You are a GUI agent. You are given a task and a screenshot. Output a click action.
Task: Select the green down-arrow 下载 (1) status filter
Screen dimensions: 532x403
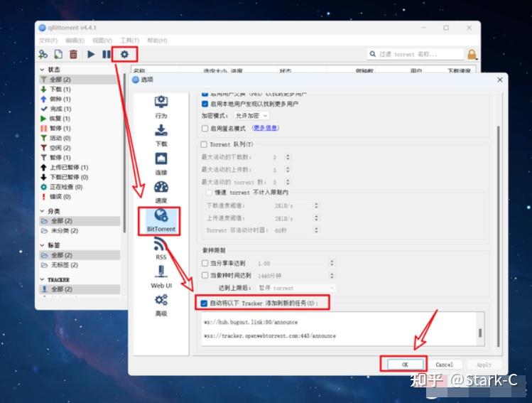[x=60, y=90]
